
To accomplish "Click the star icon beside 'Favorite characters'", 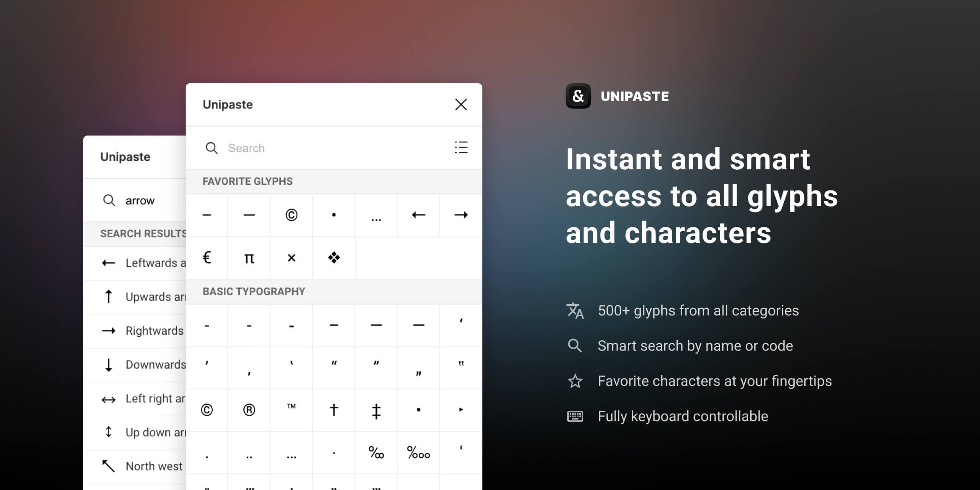I will click(575, 381).
